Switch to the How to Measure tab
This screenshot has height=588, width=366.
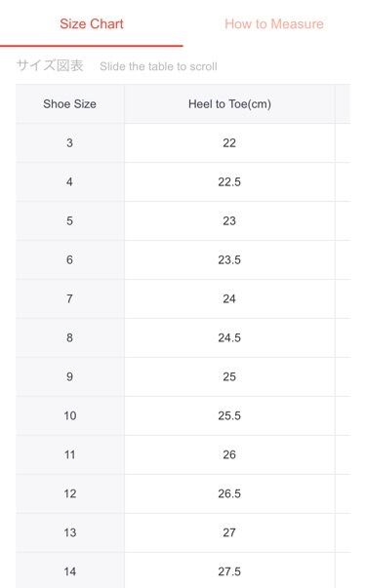[274, 24]
